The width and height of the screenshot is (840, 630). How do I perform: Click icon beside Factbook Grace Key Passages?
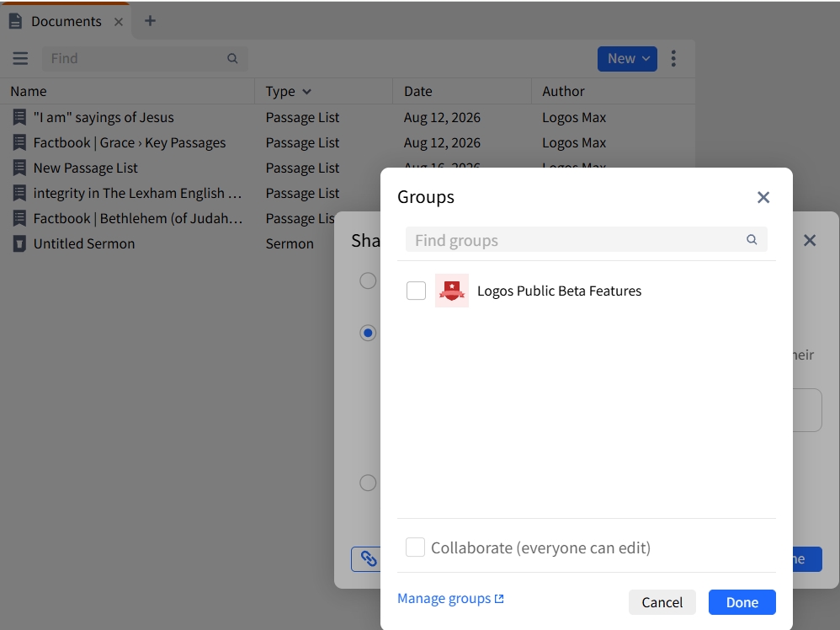tap(19, 142)
